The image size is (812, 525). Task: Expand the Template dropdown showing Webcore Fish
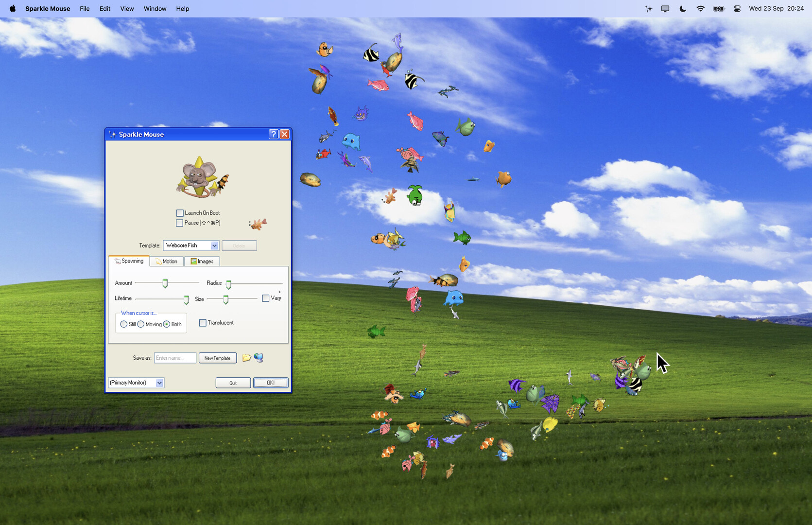[191, 245]
